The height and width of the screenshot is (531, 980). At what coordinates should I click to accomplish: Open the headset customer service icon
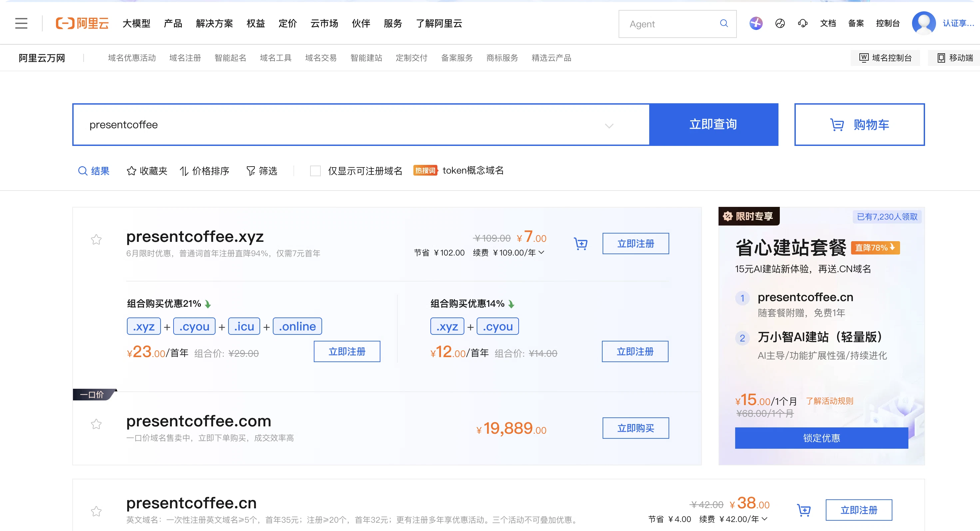[x=803, y=24]
